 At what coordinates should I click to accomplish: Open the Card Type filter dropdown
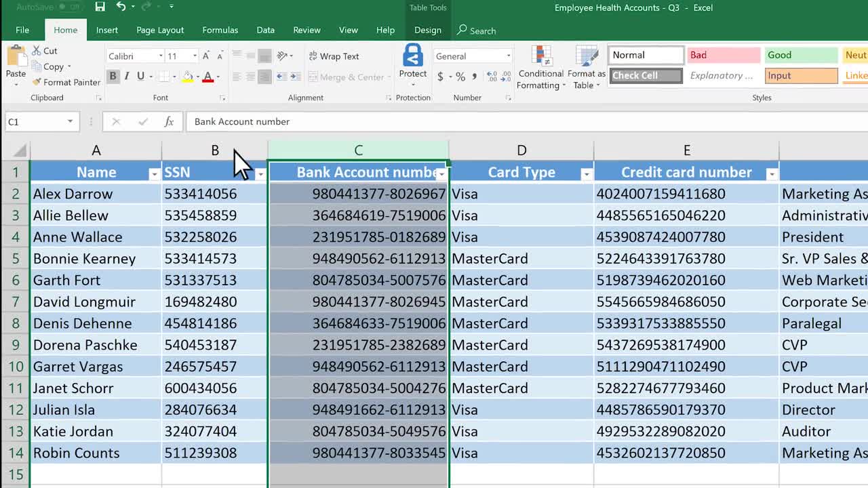586,174
